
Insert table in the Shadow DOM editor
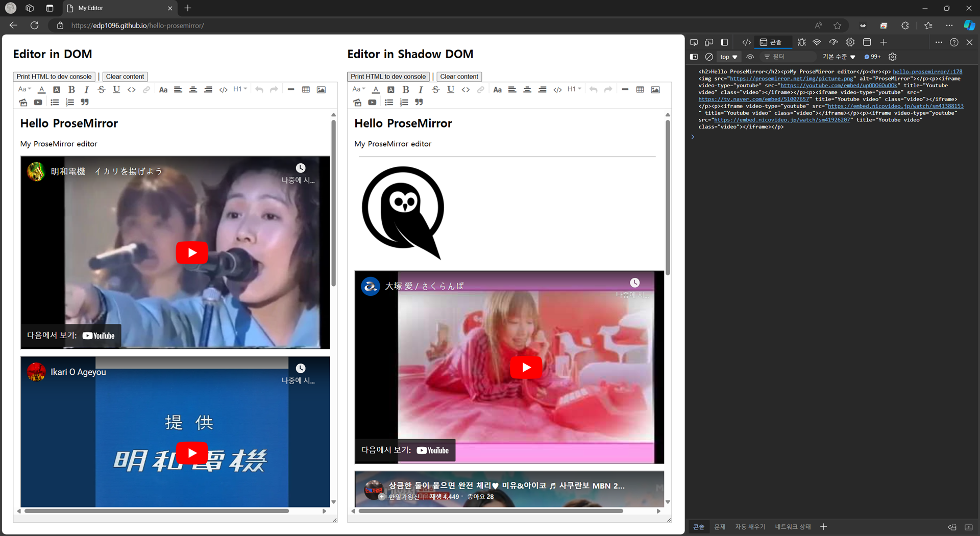(640, 90)
